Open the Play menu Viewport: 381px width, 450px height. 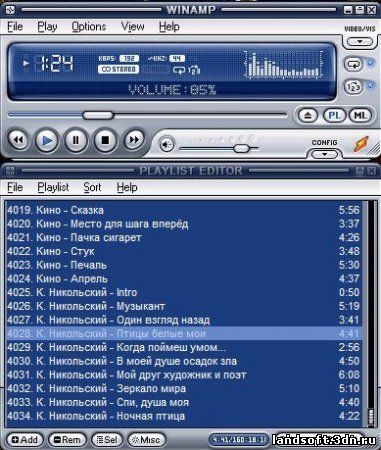tap(47, 27)
